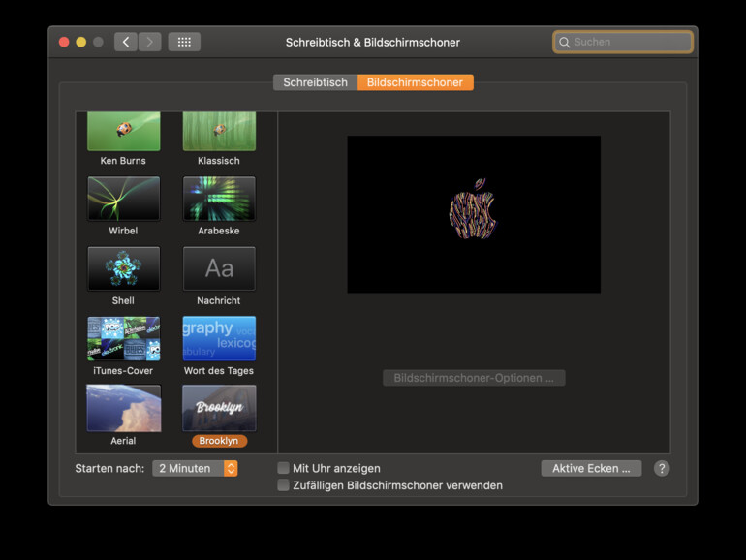The height and width of the screenshot is (560, 746).
Task: Go forward with the right chevron button
Action: pos(150,42)
